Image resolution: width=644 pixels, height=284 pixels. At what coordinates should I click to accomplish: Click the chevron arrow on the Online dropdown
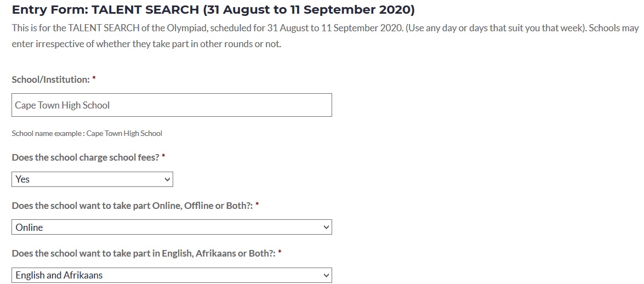click(326, 228)
